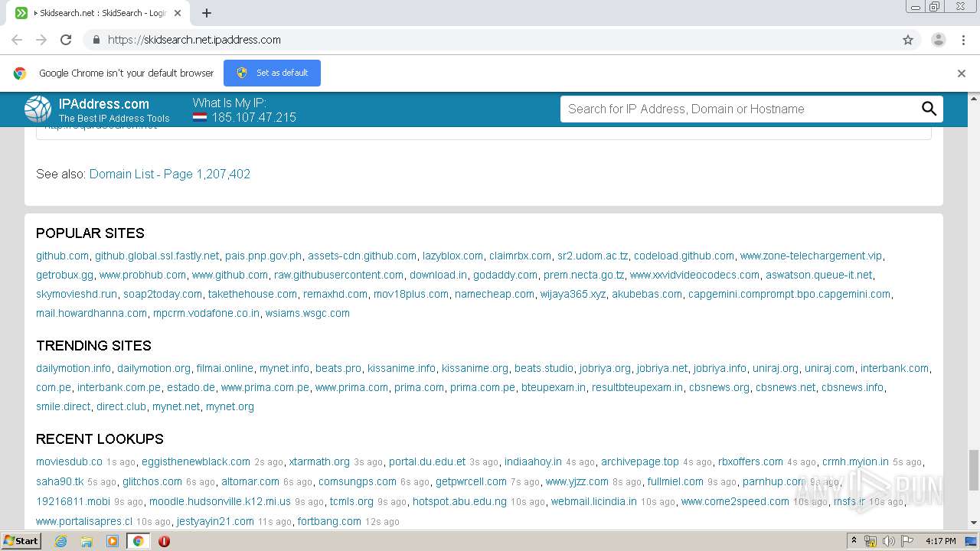This screenshot has height=551, width=980.
Task: Open the media player taskbar icon
Action: pyautogui.click(x=113, y=541)
